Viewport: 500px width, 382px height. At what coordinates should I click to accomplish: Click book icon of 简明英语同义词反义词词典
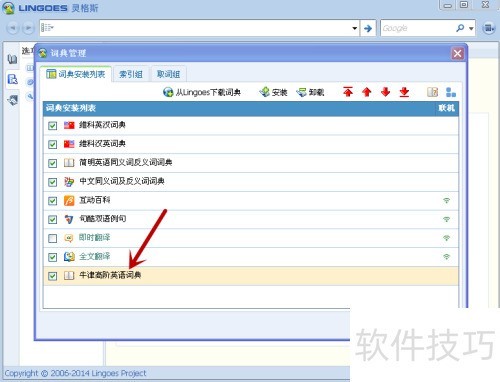tap(69, 163)
